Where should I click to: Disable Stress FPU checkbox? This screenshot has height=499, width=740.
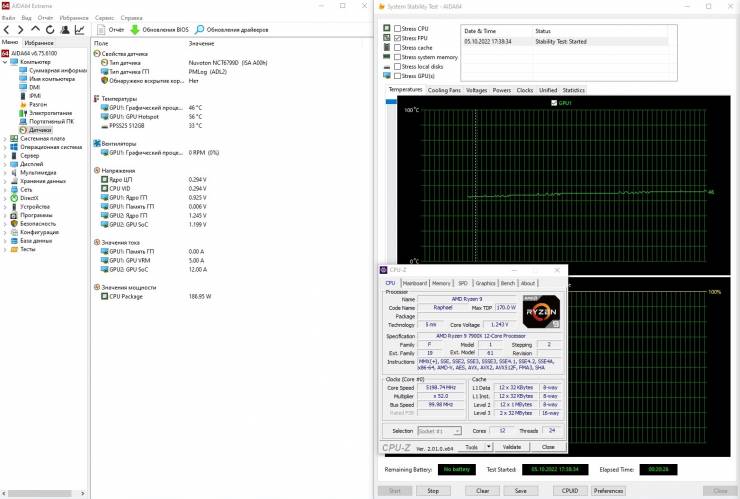(x=397, y=38)
